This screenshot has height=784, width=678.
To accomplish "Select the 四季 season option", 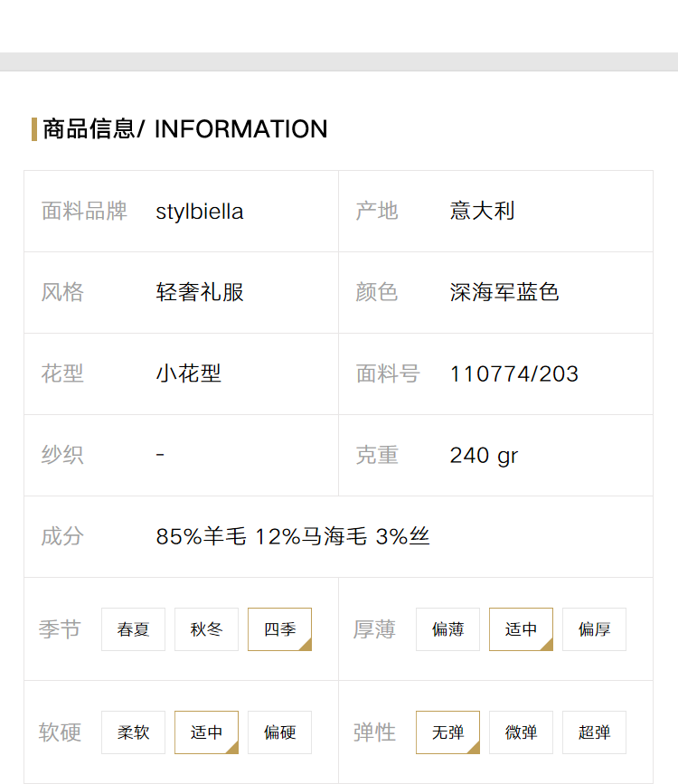I will click(x=279, y=629).
